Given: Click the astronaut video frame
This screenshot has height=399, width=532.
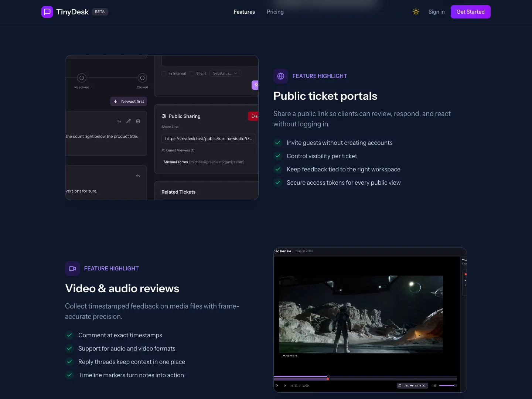Looking at the screenshot, I should point(361,314).
